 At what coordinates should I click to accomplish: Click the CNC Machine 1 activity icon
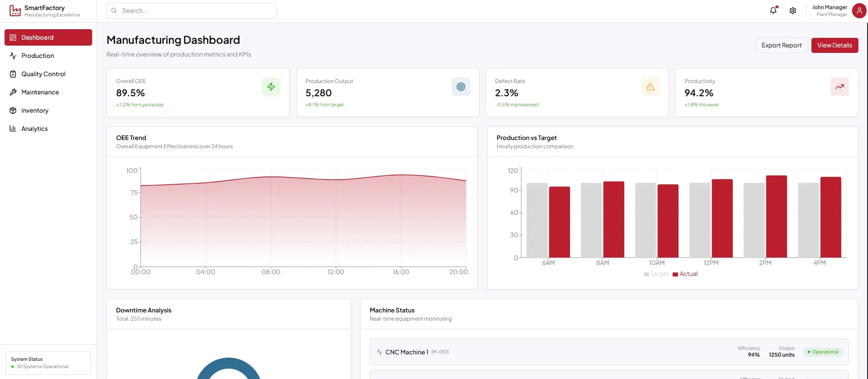click(x=379, y=352)
